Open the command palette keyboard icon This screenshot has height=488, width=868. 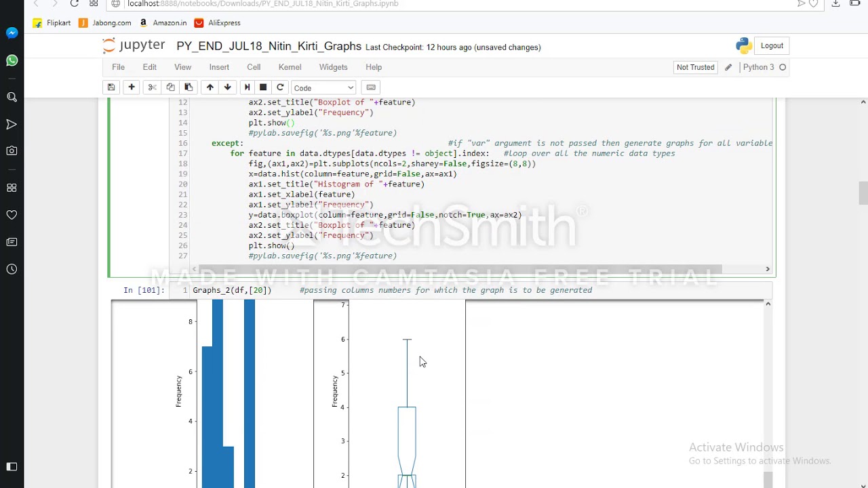pyautogui.click(x=370, y=87)
